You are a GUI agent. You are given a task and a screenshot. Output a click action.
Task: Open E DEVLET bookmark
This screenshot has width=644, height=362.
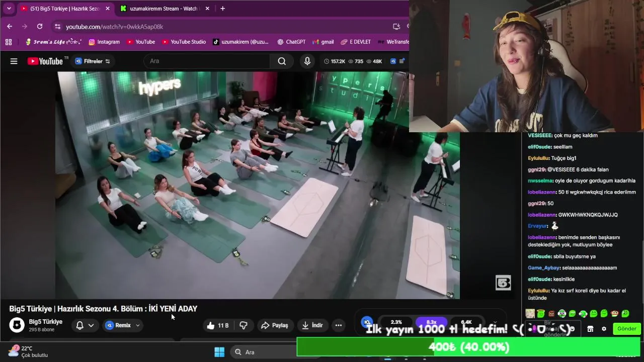click(x=356, y=42)
